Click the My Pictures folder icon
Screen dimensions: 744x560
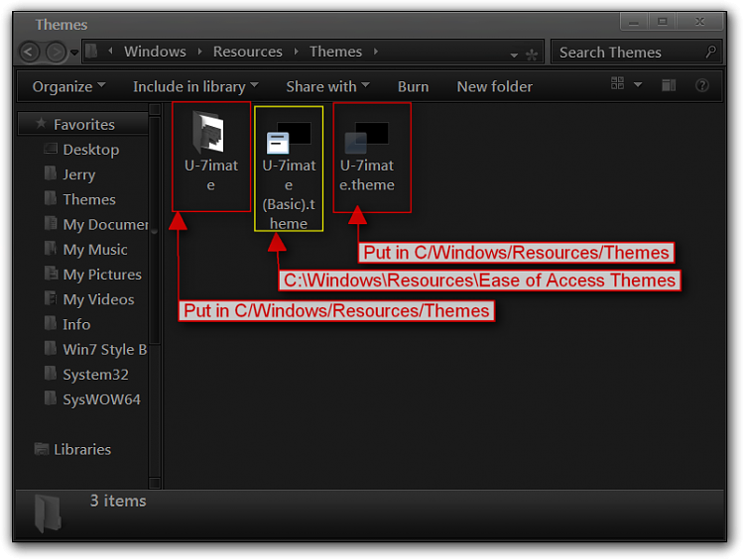coord(51,274)
